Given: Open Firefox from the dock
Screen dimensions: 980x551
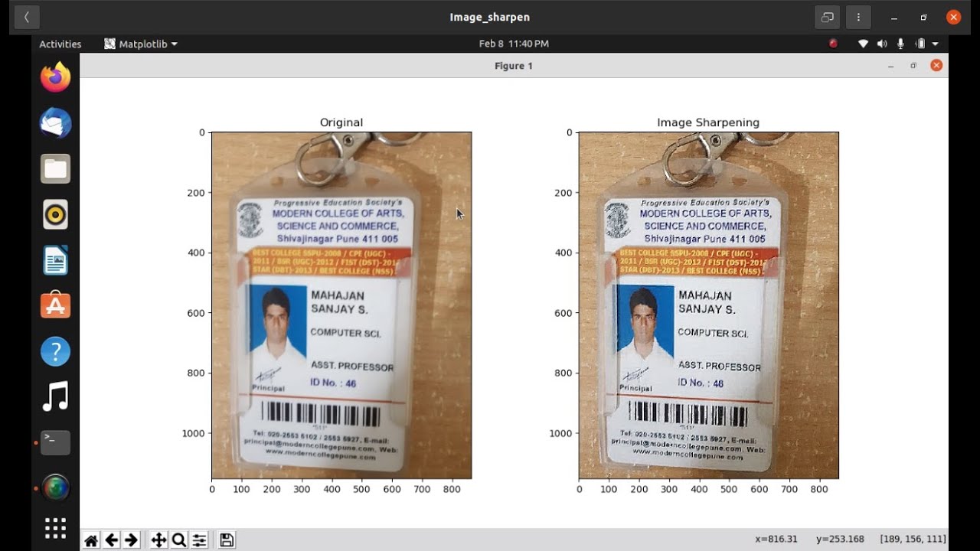Looking at the screenshot, I should pos(56,77).
